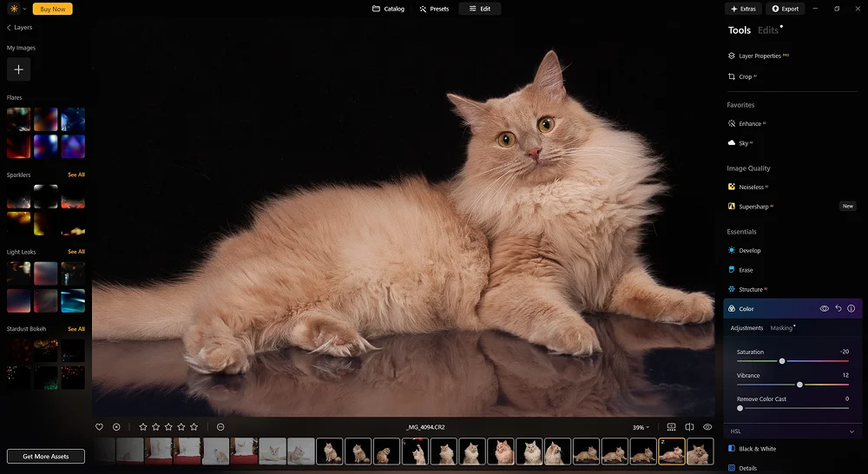Click the reject flag (X) icon

coord(116,427)
